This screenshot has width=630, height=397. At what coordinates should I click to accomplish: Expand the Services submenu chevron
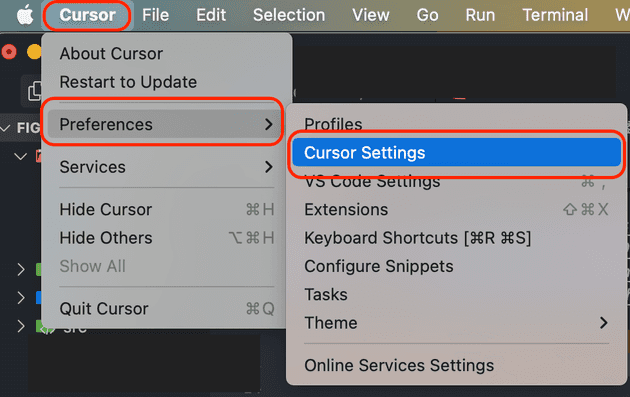click(x=269, y=167)
